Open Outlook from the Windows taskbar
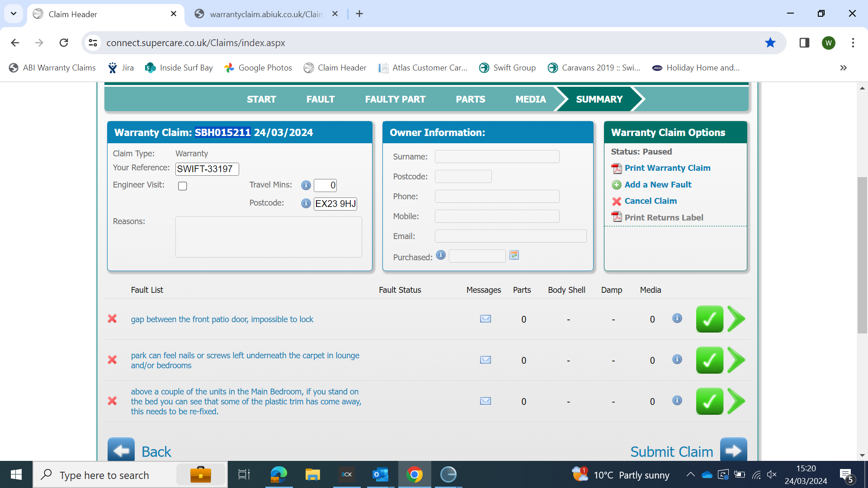This screenshot has height=488, width=868. click(380, 475)
